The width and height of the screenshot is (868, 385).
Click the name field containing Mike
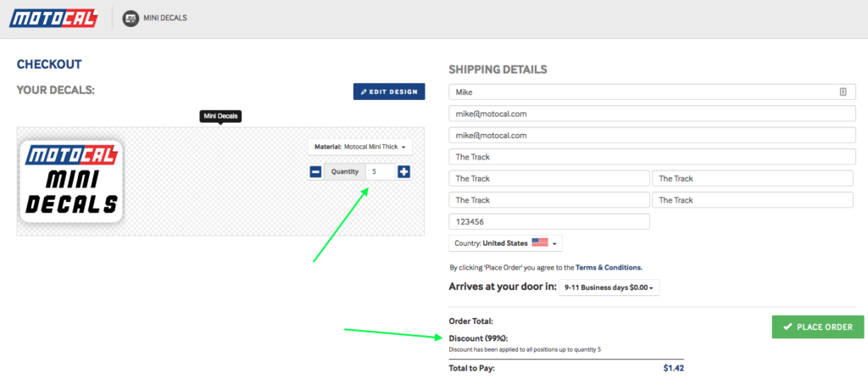653,92
